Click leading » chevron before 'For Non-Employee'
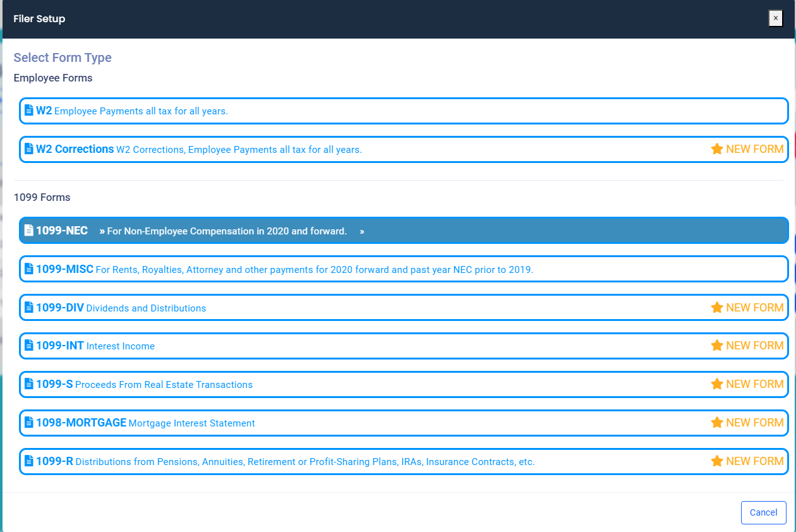 [102, 231]
